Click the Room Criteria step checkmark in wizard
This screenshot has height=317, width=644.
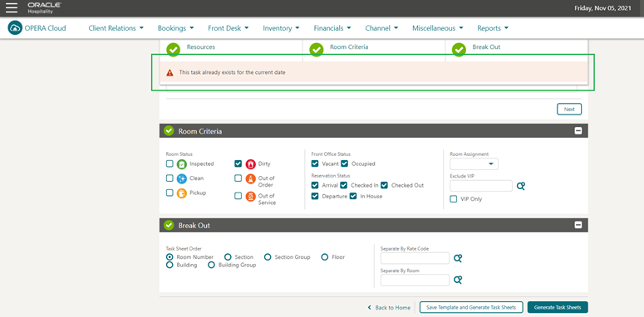(317, 50)
